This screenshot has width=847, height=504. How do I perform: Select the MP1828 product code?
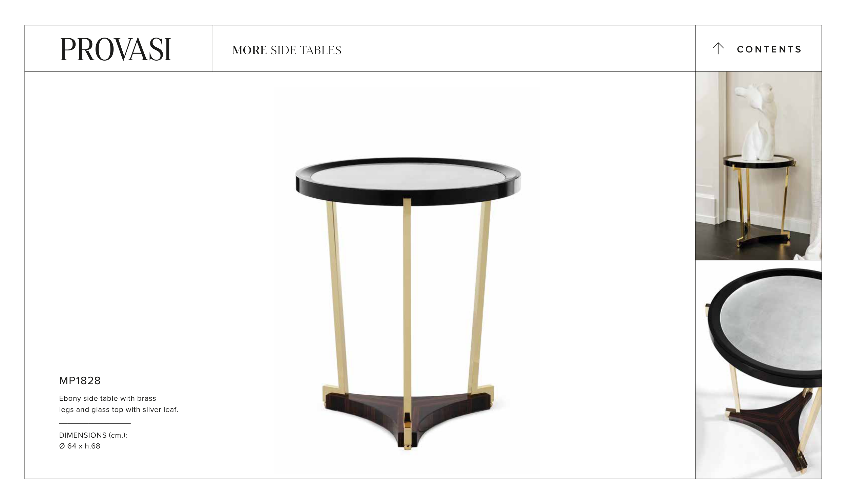point(80,381)
